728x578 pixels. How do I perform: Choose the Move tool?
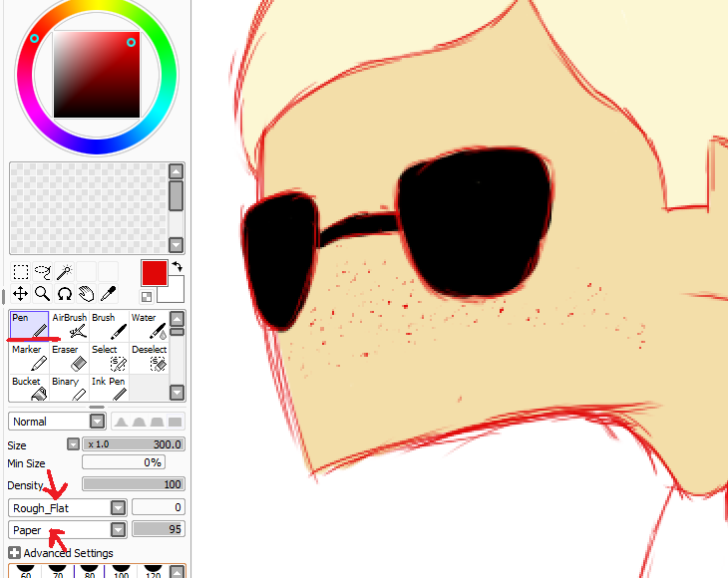pyautogui.click(x=20, y=294)
